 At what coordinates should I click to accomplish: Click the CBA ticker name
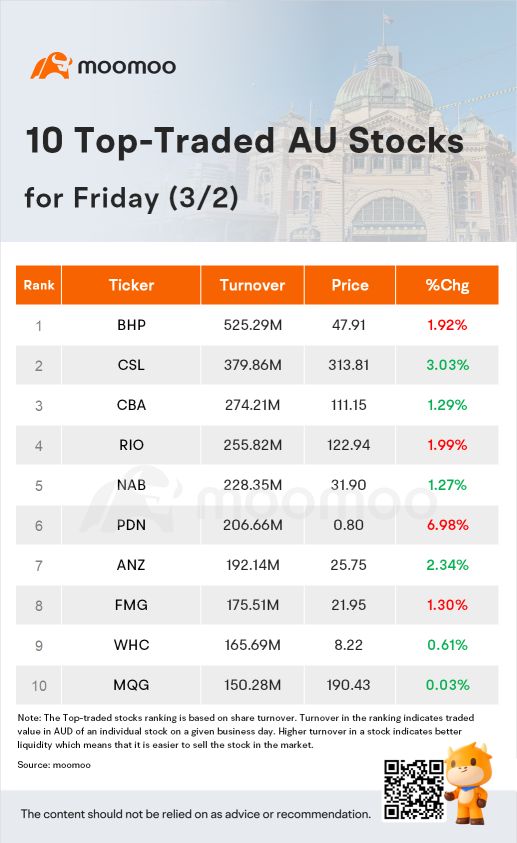pos(131,405)
